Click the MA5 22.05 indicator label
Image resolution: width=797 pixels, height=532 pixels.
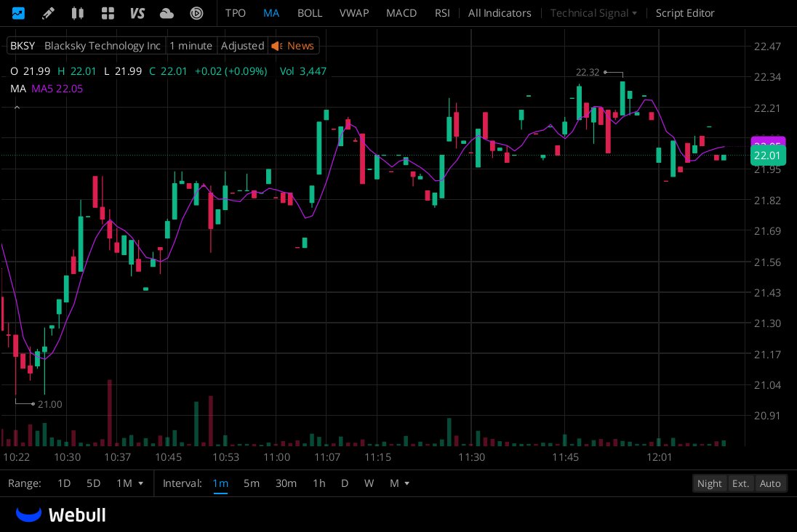click(x=57, y=89)
